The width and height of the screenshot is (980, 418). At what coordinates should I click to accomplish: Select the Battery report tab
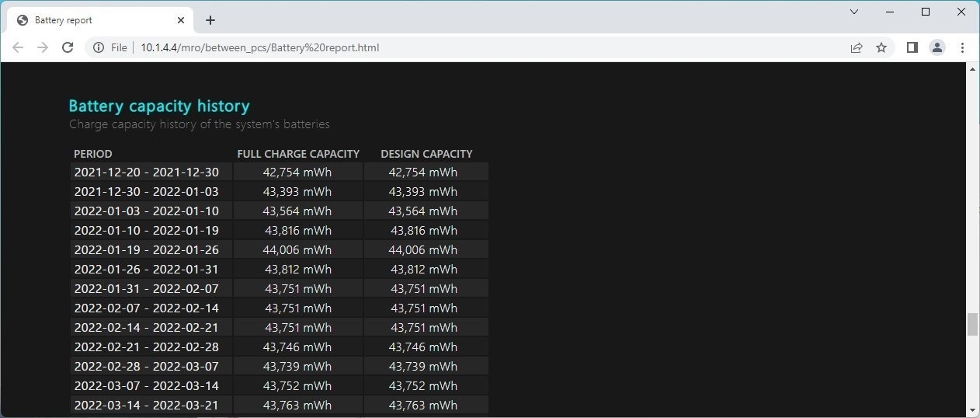pyautogui.click(x=93, y=20)
